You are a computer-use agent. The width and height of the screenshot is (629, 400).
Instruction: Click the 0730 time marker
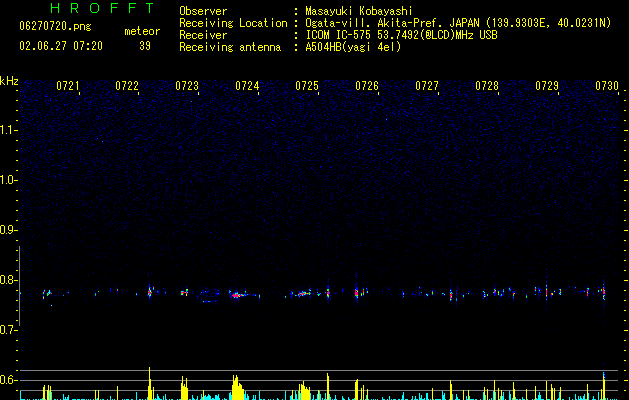point(607,86)
